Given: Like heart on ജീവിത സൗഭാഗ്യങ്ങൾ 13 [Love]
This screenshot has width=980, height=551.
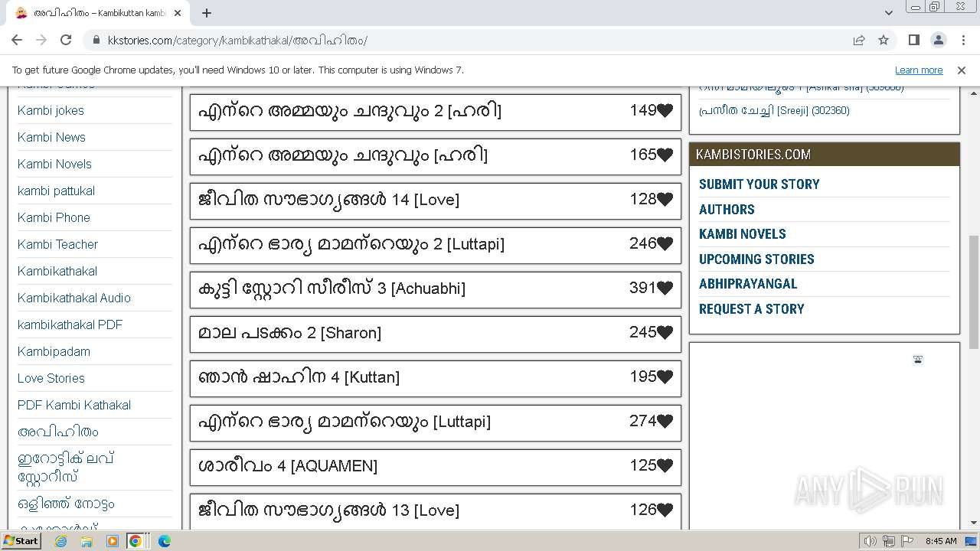Looking at the screenshot, I should [x=665, y=510].
